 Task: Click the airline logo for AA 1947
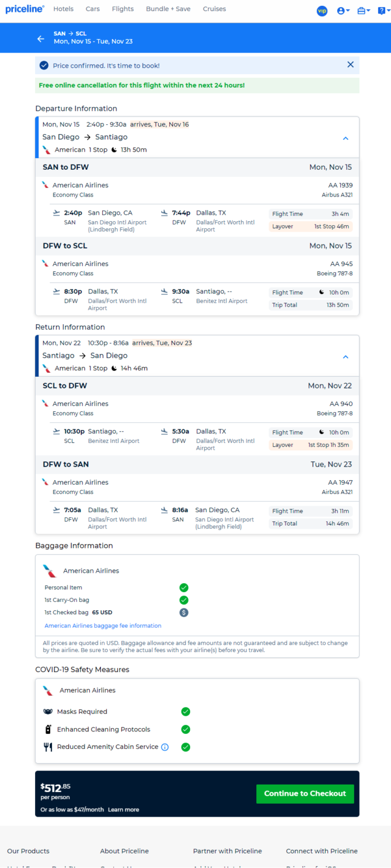pos(46,482)
